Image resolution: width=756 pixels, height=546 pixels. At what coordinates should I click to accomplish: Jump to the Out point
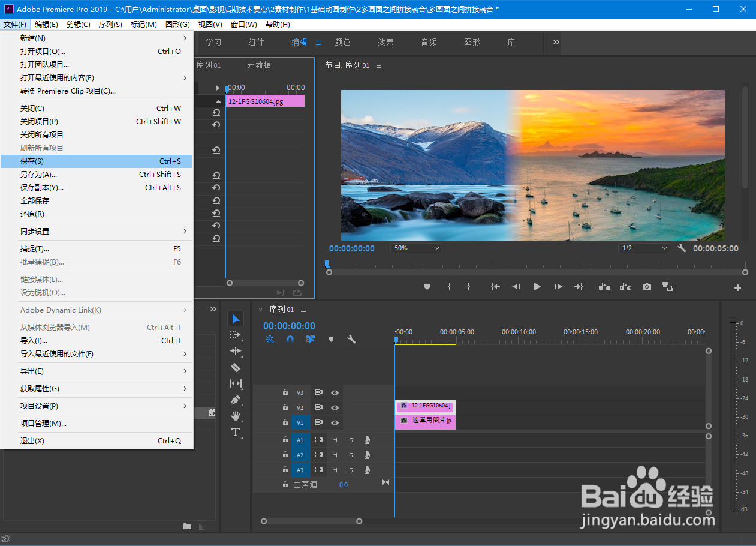[x=579, y=287]
